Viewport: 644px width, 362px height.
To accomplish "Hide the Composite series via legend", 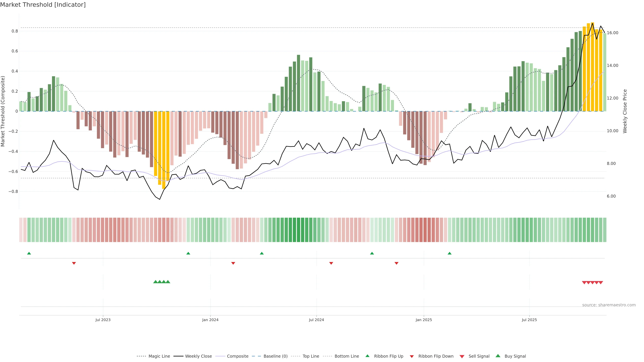I will [x=237, y=356].
